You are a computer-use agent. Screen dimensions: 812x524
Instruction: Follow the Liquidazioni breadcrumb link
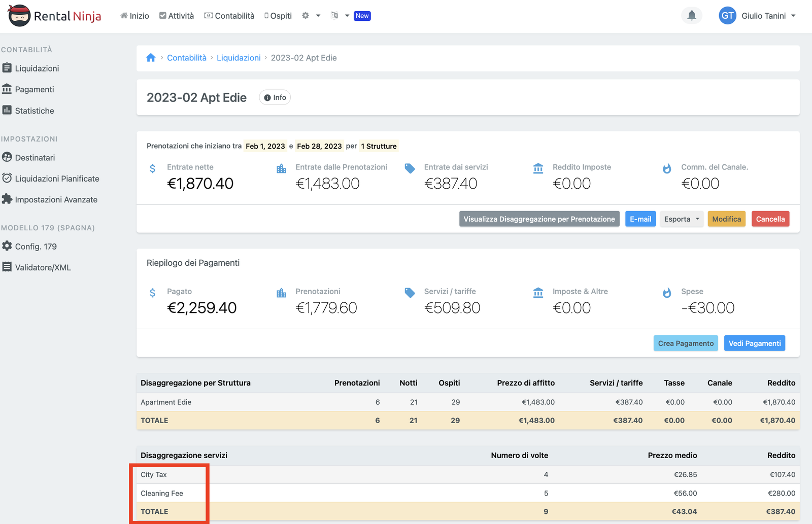[239, 58]
